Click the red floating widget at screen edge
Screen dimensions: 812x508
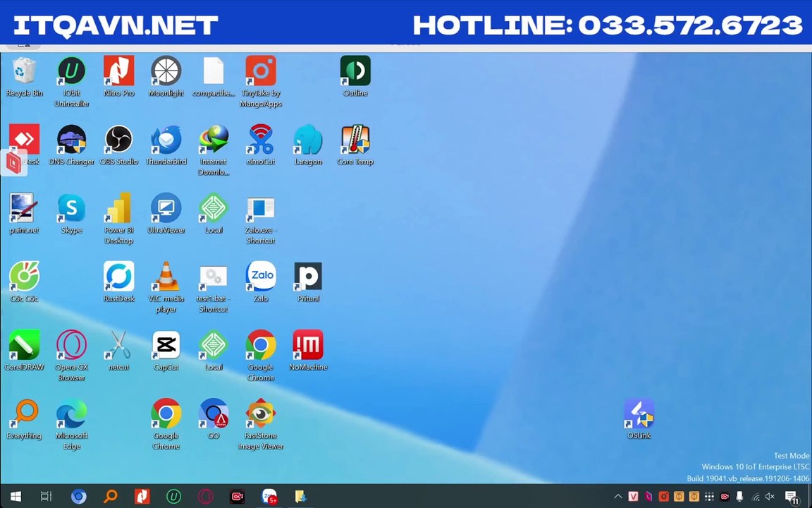click(14, 163)
